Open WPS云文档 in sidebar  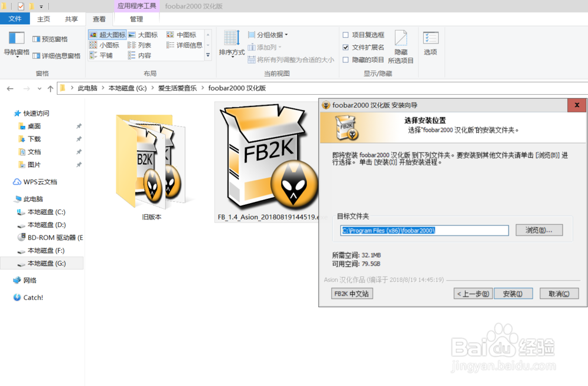tap(35, 182)
